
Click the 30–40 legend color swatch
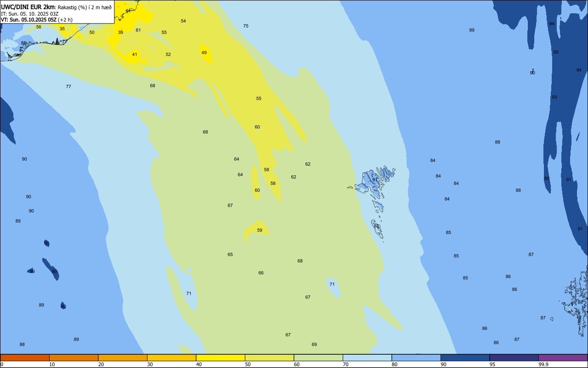click(171, 357)
